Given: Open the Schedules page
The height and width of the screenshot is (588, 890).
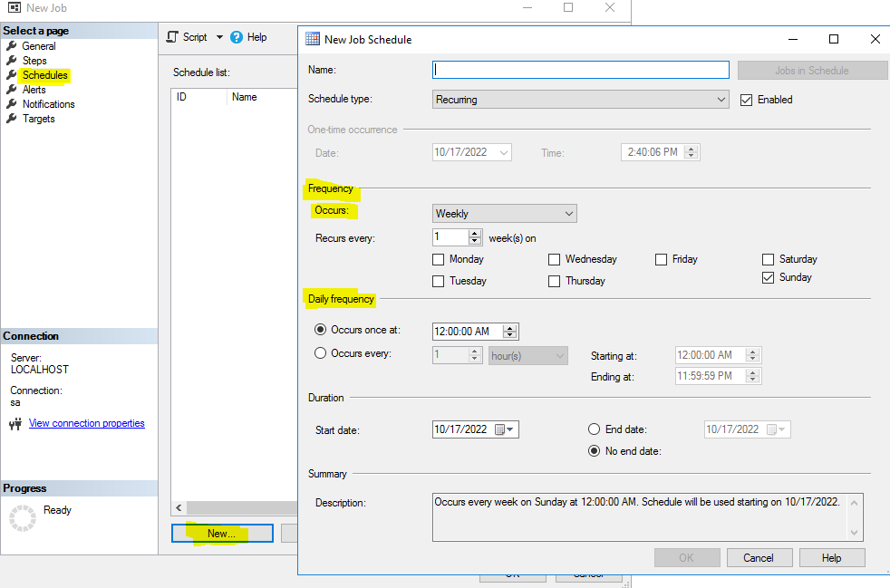Looking at the screenshot, I should tap(44, 75).
